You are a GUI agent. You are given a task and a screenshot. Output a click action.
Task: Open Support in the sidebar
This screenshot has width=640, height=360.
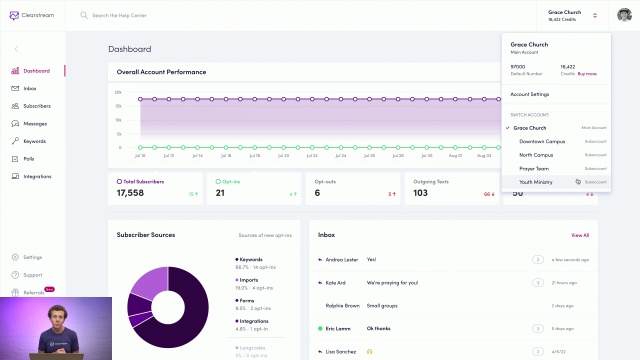point(33,275)
